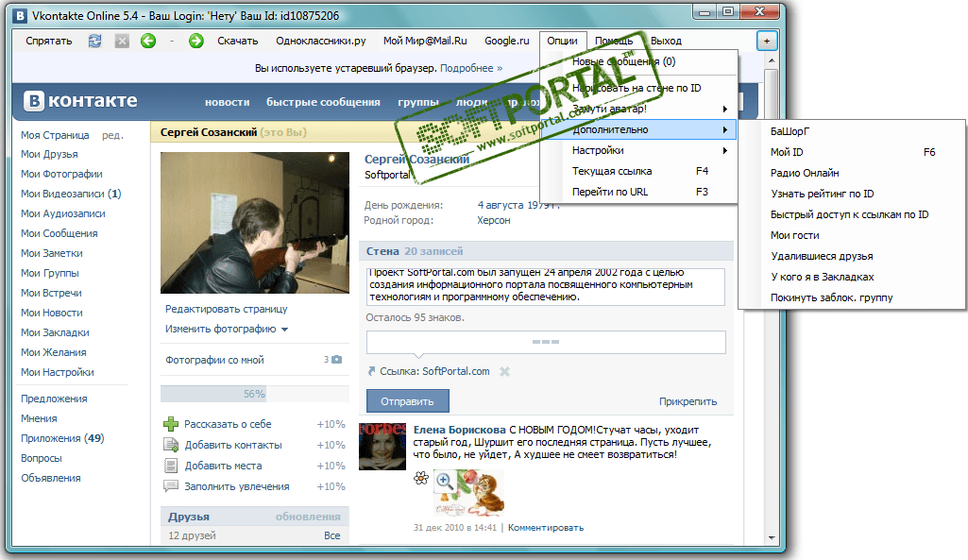Viewport: 968px width, 560px height.
Task: Open группы in VK header
Action: [x=418, y=102]
